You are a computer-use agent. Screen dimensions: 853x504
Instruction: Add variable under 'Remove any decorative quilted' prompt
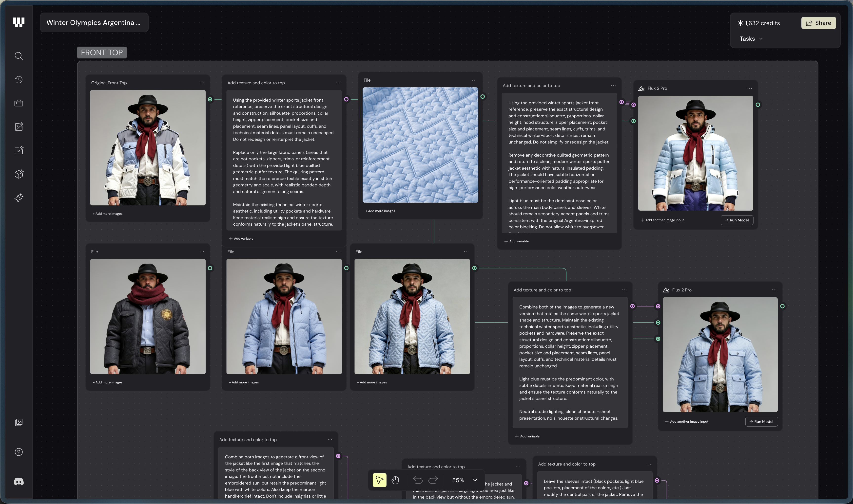coord(516,241)
